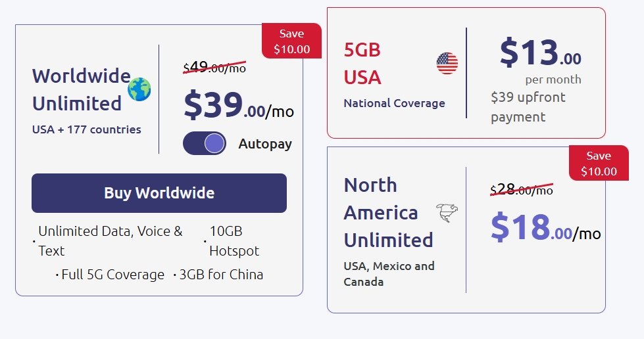Click the Save $10.00 badge on the North America plan
Screen dimensions: 644x339
pyautogui.click(x=598, y=164)
